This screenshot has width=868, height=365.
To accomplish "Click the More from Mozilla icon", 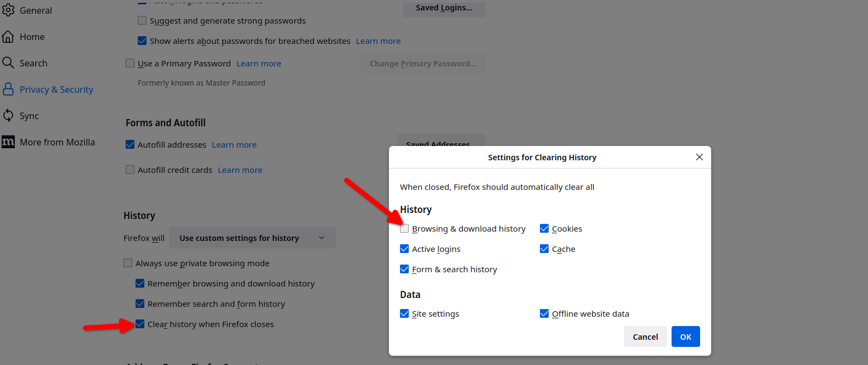I will (8, 142).
